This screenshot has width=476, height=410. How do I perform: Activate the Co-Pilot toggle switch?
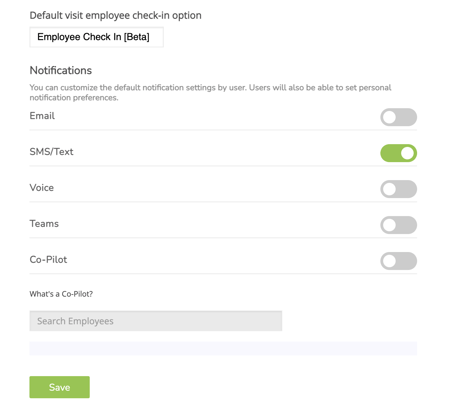coord(398,261)
